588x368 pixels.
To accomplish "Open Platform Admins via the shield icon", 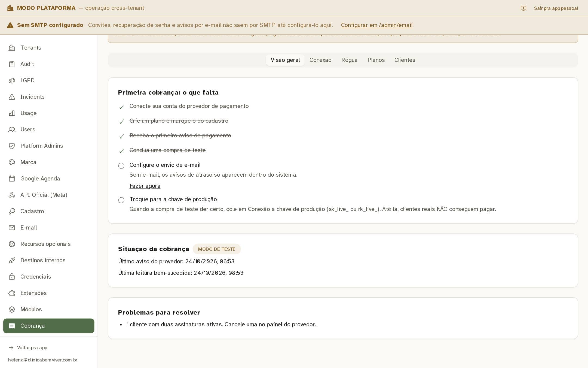I will tap(12, 146).
